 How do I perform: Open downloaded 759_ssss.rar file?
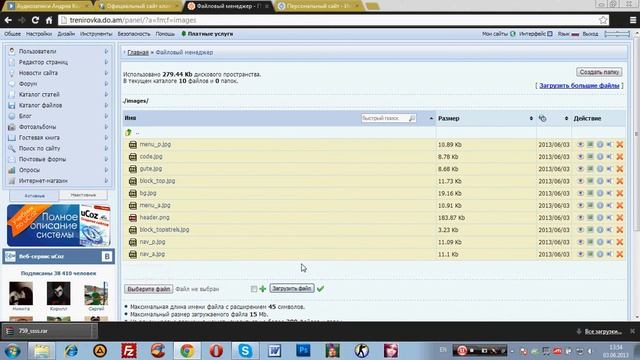click(x=49, y=331)
